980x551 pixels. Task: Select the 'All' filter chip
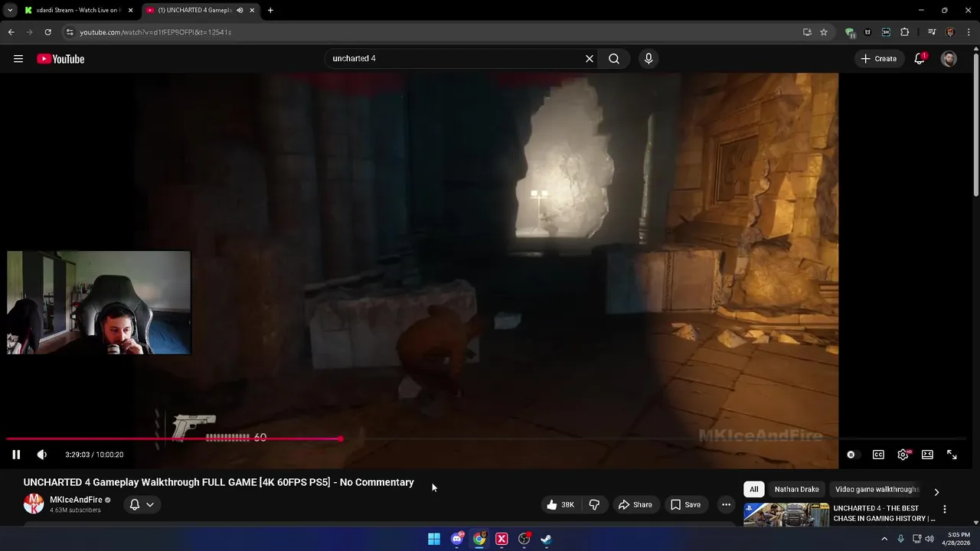pos(753,490)
